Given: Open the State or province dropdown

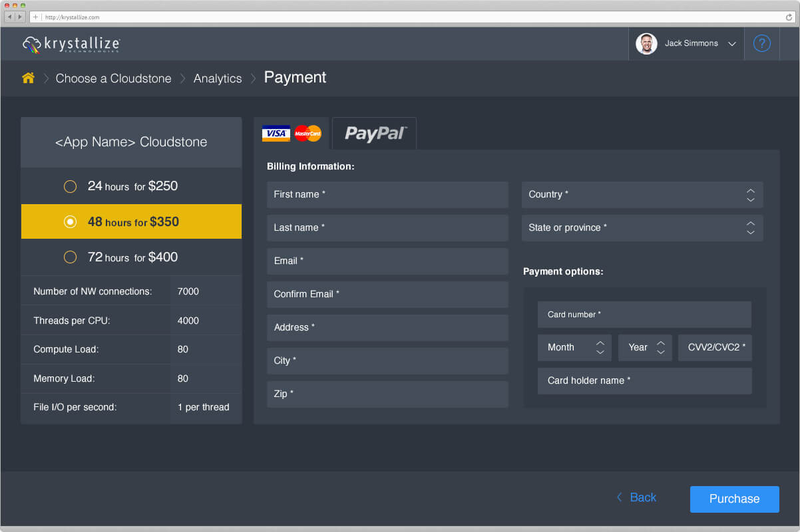Looking at the screenshot, I should tap(642, 228).
